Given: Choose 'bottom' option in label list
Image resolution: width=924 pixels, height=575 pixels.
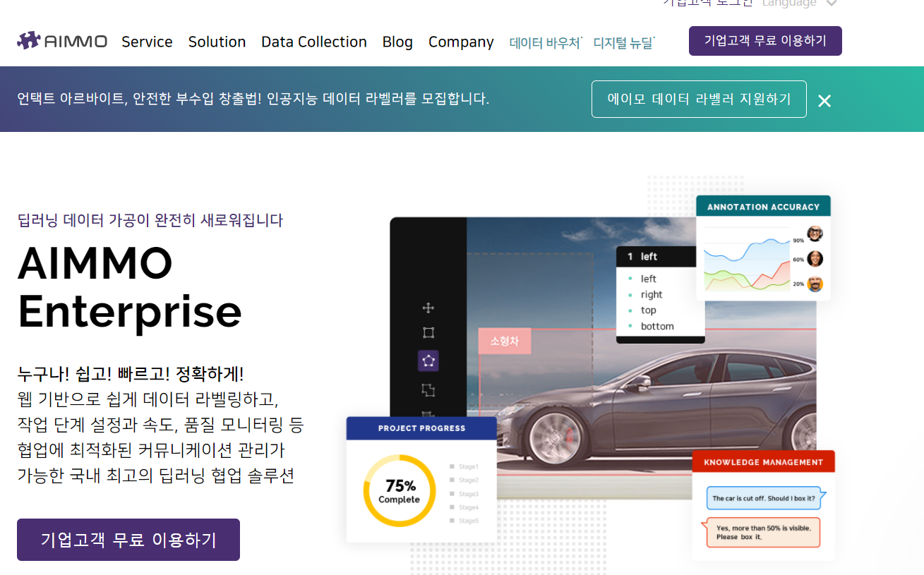Looking at the screenshot, I should click(657, 326).
